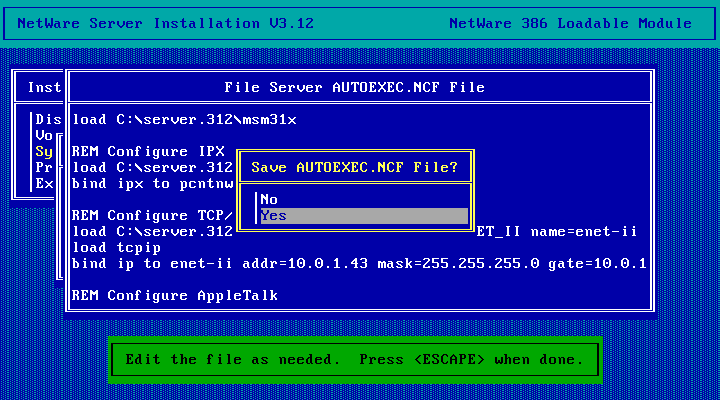
Task: Click the green 'Edit the file as needed' hint bar
Action: tap(354, 360)
